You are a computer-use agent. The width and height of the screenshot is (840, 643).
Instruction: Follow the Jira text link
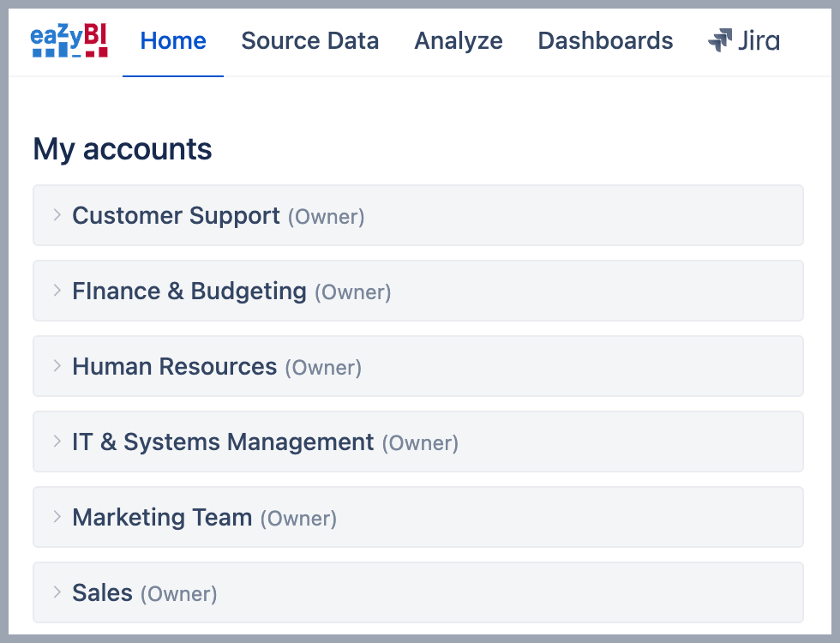[759, 40]
